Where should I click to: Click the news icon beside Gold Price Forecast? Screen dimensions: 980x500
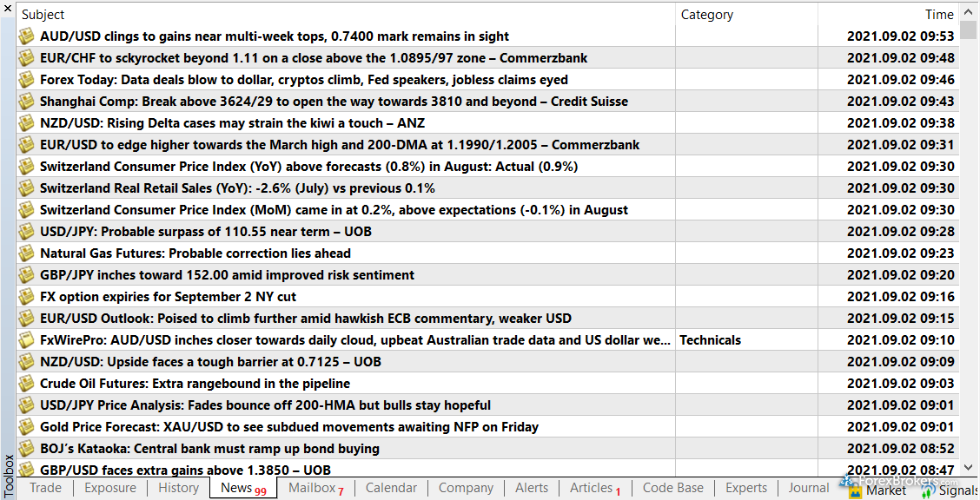[x=27, y=427]
